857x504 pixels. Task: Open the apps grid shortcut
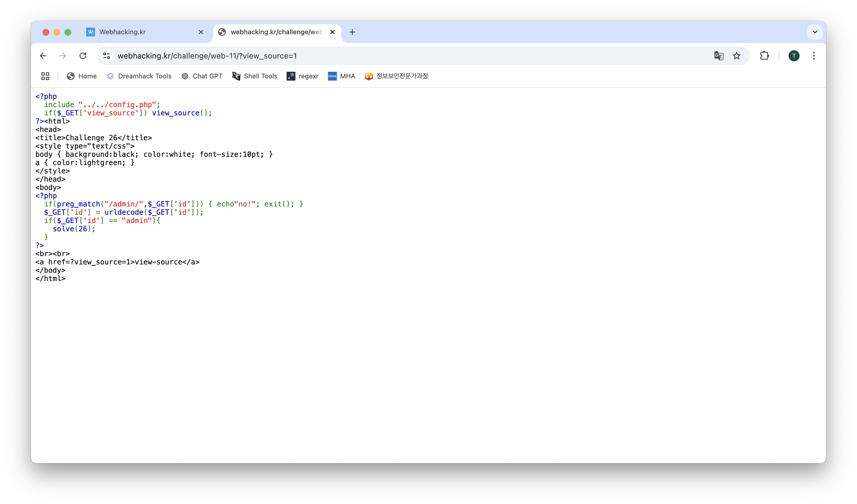[45, 76]
